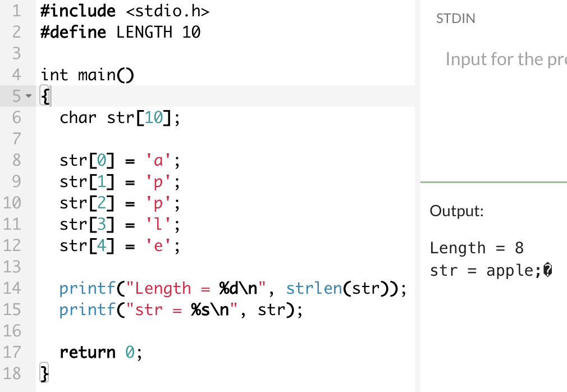Screen dimensions: 567x392
Task: Click the int main() declaration
Action: pos(87,75)
